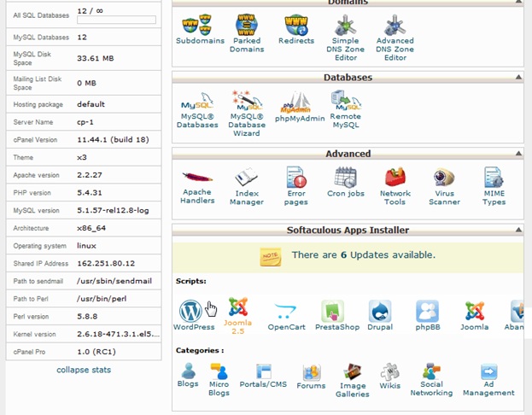Collapse the Domains section
The image size is (532, 415).
(x=518, y=2)
